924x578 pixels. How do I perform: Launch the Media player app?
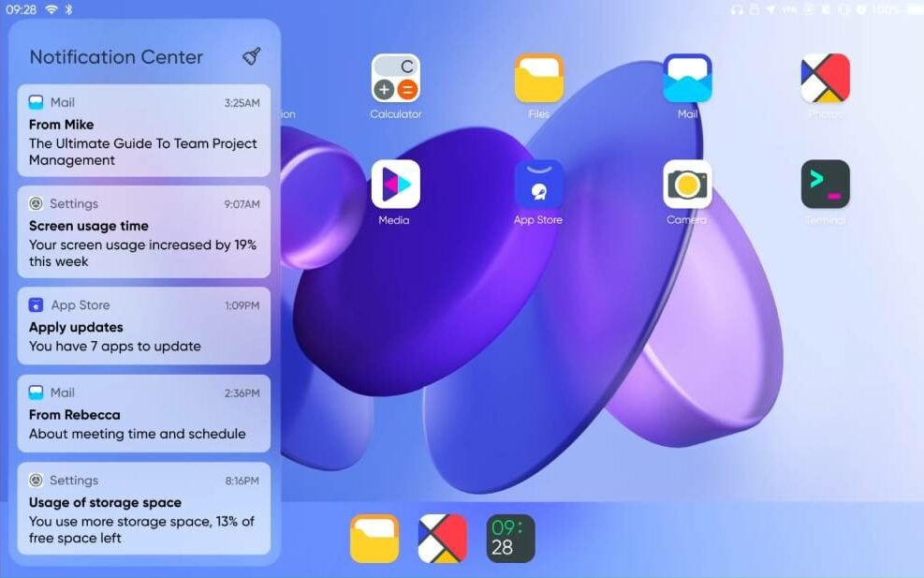point(395,185)
